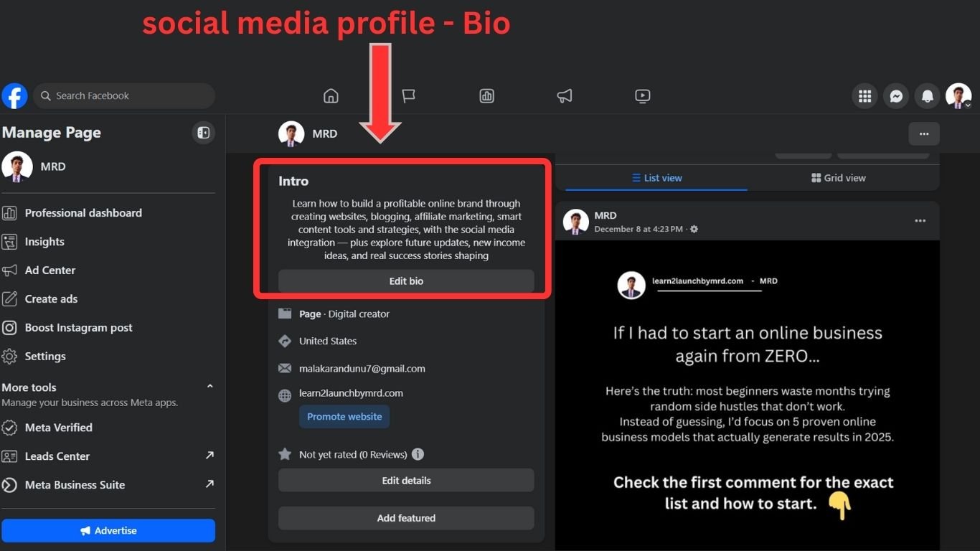
Task: Click the Create ads pencil icon
Action: point(9,299)
